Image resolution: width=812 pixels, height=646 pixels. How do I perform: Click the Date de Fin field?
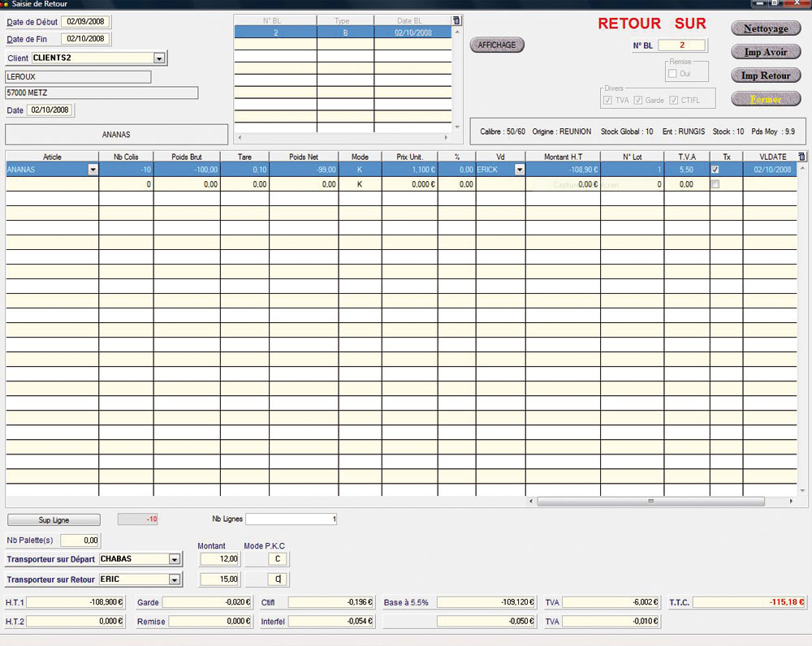(x=85, y=39)
